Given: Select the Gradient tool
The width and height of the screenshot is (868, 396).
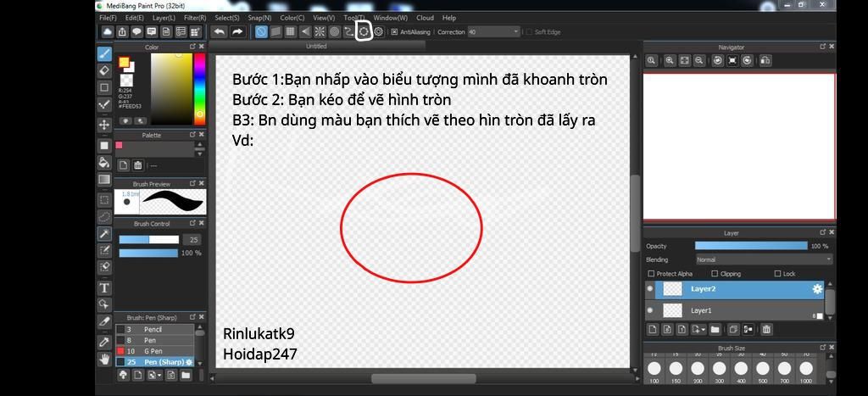Looking at the screenshot, I should coord(104,179).
